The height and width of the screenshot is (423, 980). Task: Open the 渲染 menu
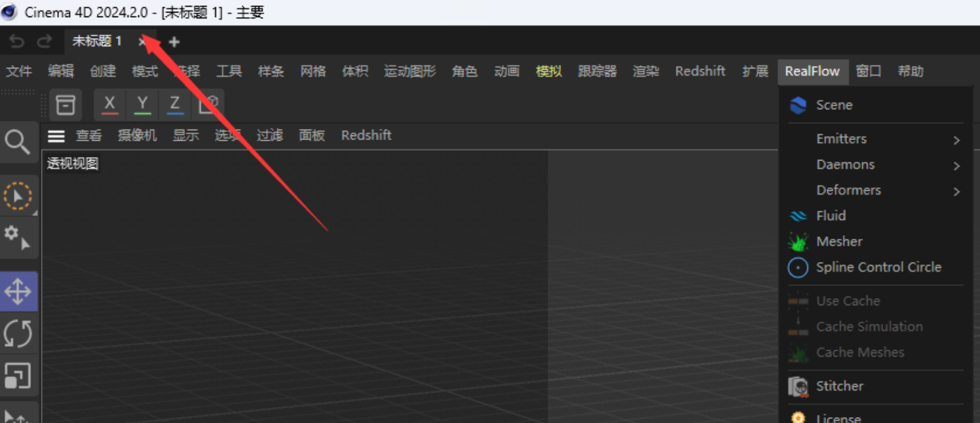[646, 71]
